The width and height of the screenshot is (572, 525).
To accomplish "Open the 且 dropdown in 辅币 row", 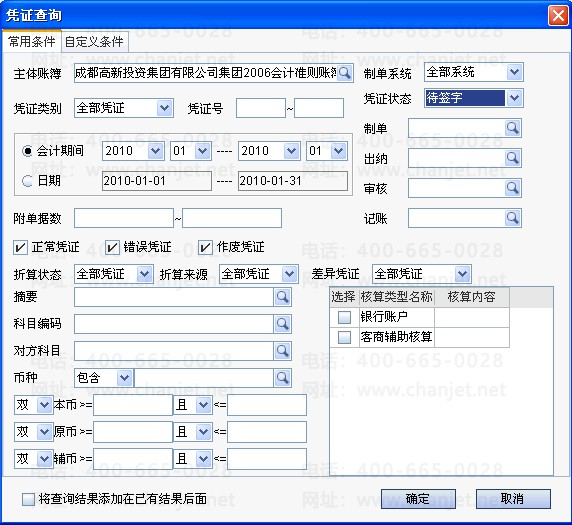I will [x=203, y=459].
